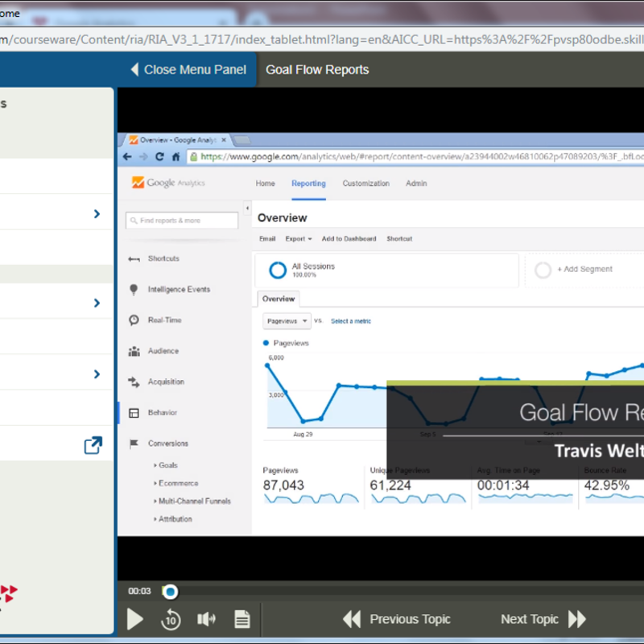This screenshot has width=644, height=644.
Task: Click the Email report link
Action: pos(267,238)
